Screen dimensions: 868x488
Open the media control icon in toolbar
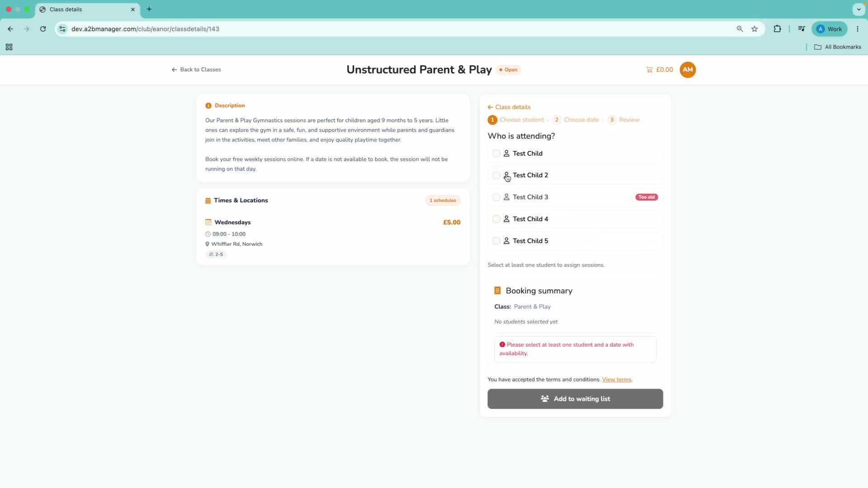point(802,29)
